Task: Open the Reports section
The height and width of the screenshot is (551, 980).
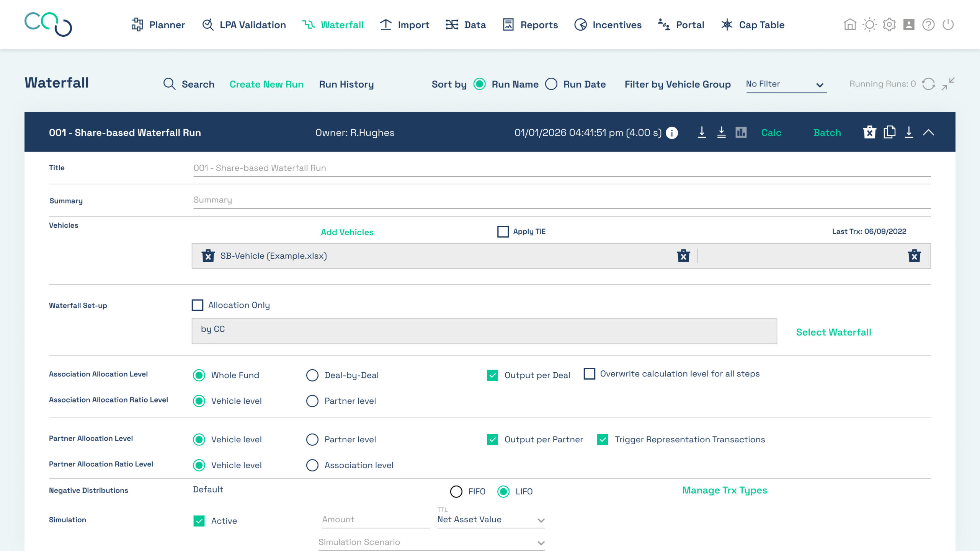Action: click(x=530, y=25)
